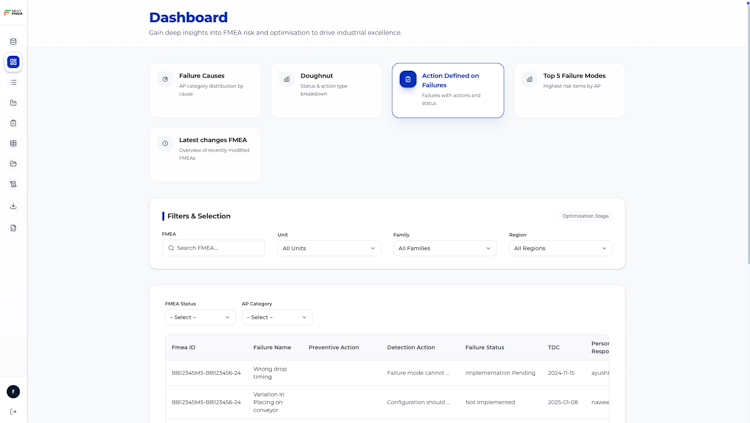Open the FMEA Status select dropdown
The width and height of the screenshot is (750, 423).
[x=200, y=317]
